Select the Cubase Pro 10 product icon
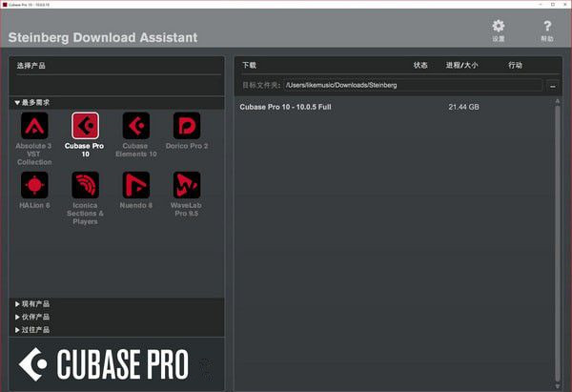Viewport: 572px width, 392px height. coord(85,126)
